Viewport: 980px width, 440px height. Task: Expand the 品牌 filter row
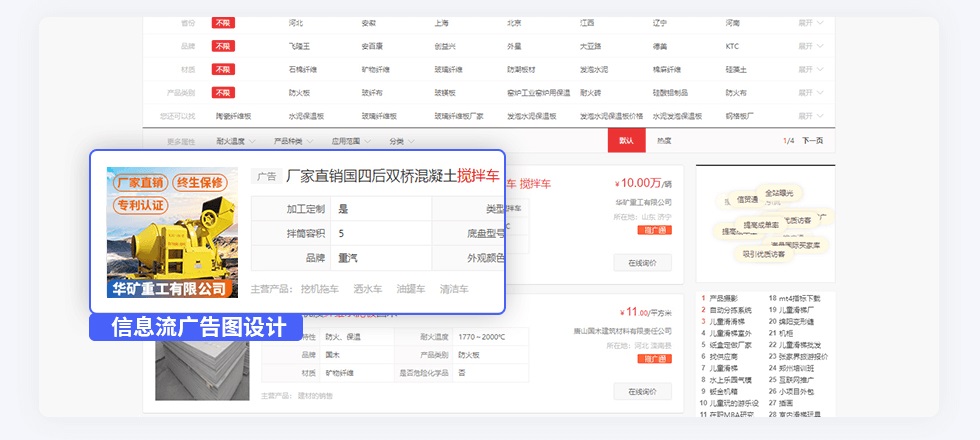pos(811,46)
